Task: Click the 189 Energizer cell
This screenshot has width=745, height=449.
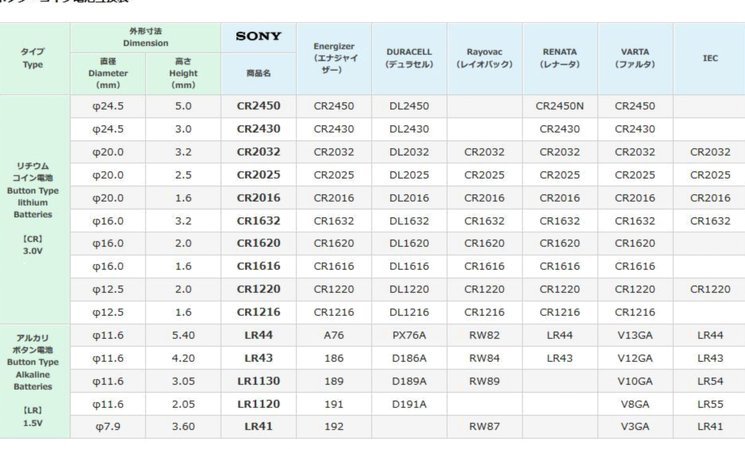Action: coord(334,382)
